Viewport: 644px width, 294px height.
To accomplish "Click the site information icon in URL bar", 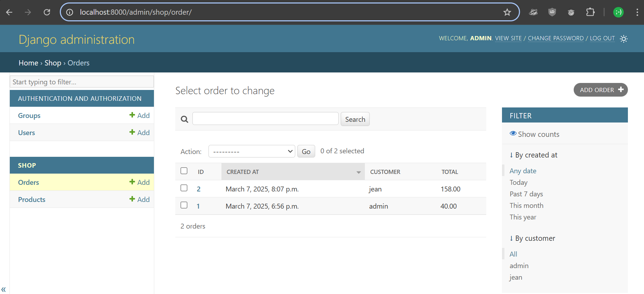I will pos(70,12).
